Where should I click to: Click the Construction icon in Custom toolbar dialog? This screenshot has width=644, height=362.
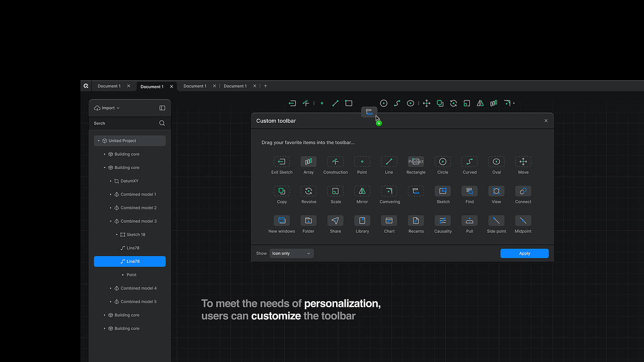click(335, 161)
